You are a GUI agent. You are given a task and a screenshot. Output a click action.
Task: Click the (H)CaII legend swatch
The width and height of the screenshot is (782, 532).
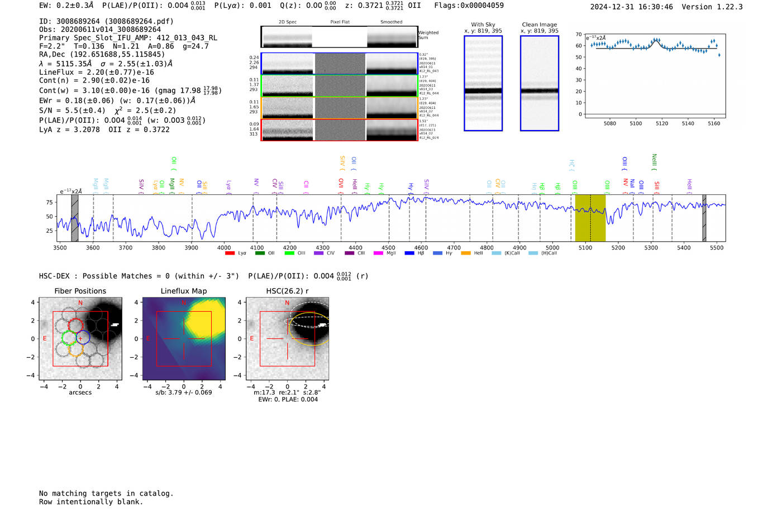coord(533,253)
